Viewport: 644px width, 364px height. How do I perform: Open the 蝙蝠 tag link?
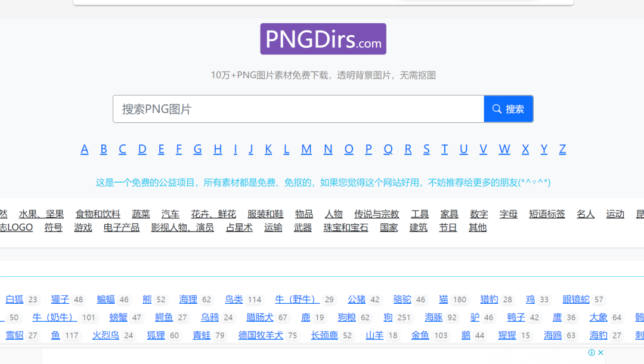pos(106,300)
